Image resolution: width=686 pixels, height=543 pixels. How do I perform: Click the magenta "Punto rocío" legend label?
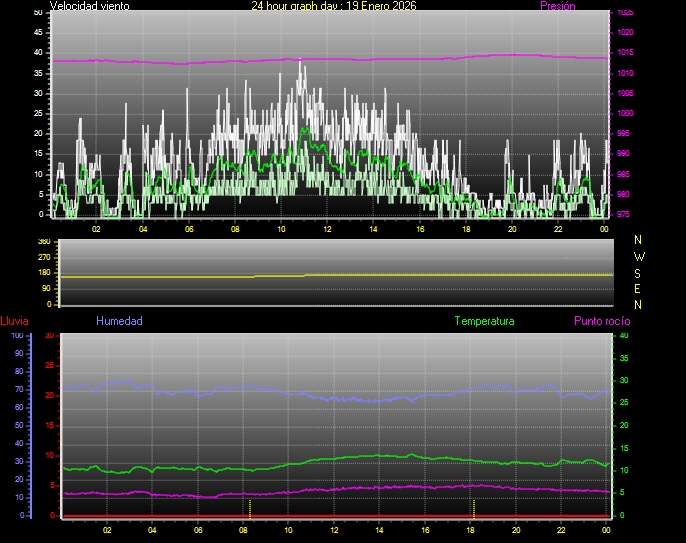(602, 322)
